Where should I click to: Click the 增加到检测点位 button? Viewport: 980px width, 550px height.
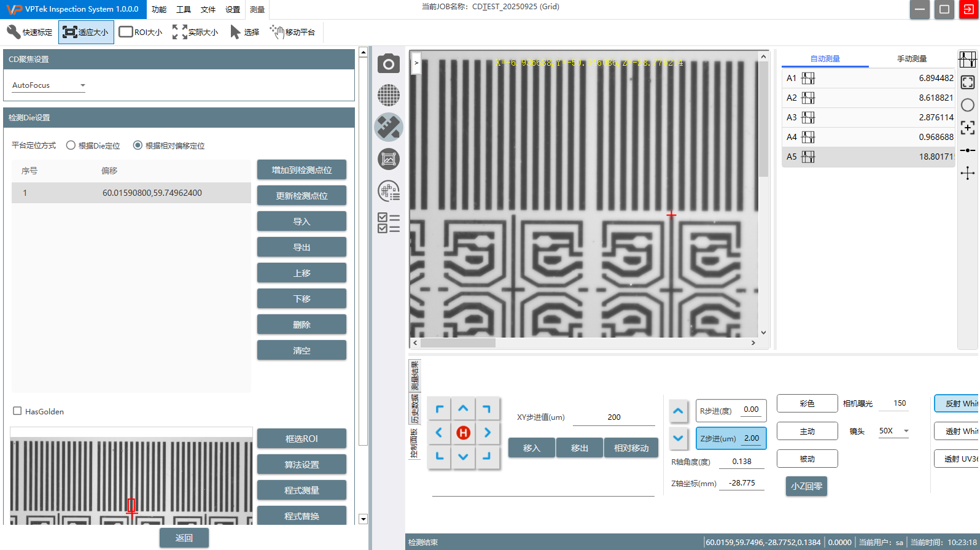click(301, 170)
